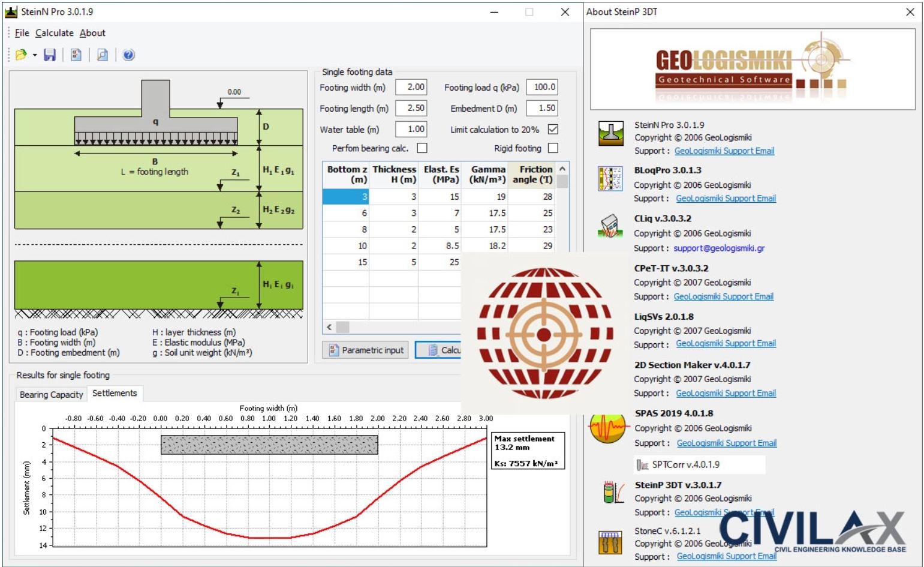Image resolution: width=924 pixels, height=567 pixels.
Task: Click the SteinN Pro icon in About panel
Action: point(610,134)
